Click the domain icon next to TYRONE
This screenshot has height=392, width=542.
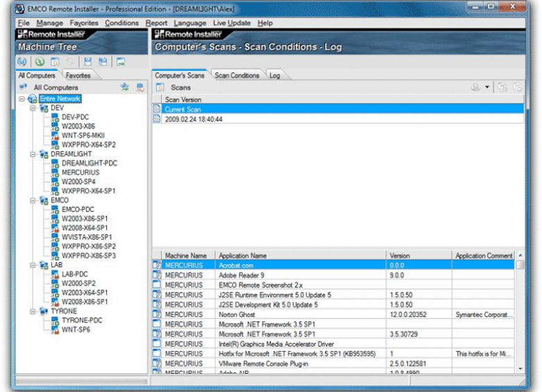(x=44, y=311)
